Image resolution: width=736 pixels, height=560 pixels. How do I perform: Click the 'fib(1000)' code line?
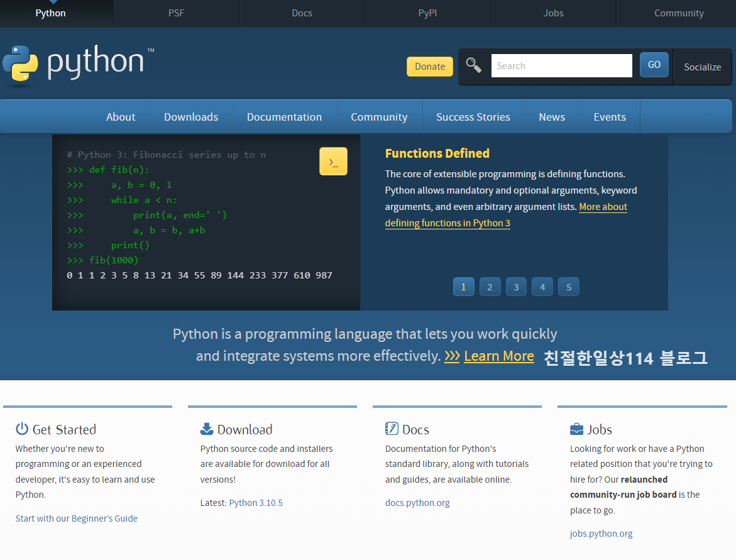coord(102,260)
